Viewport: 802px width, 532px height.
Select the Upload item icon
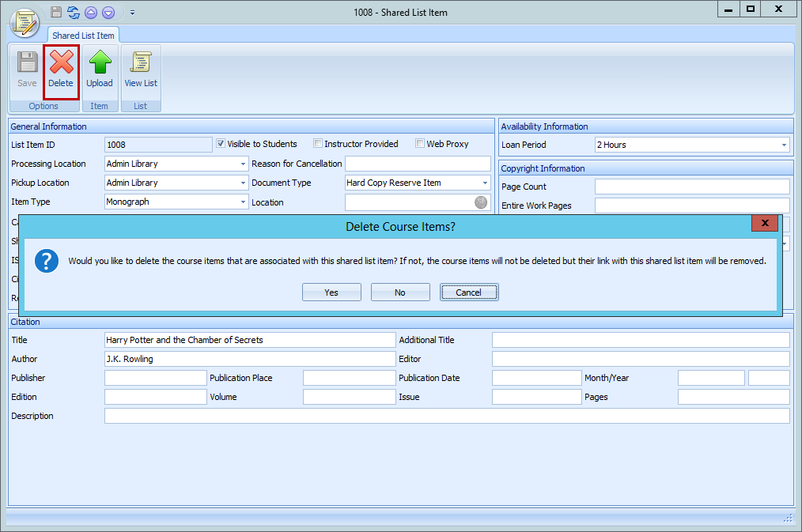click(x=100, y=70)
